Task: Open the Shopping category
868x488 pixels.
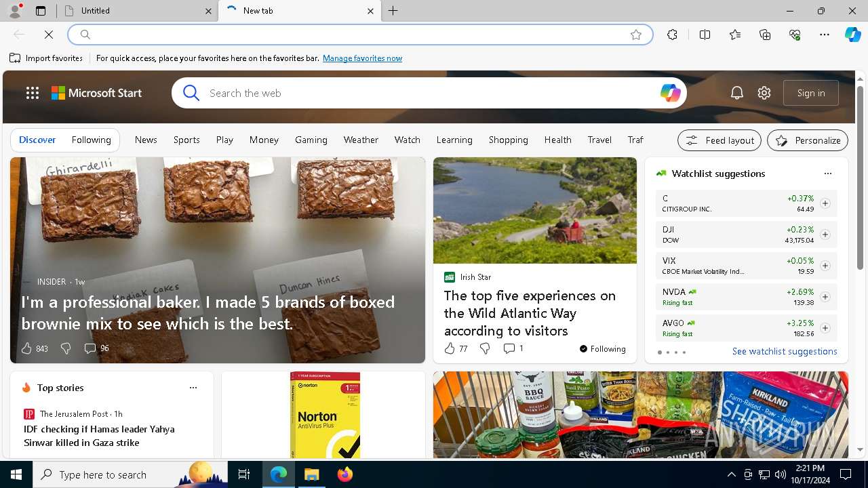Action: click(508, 140)
